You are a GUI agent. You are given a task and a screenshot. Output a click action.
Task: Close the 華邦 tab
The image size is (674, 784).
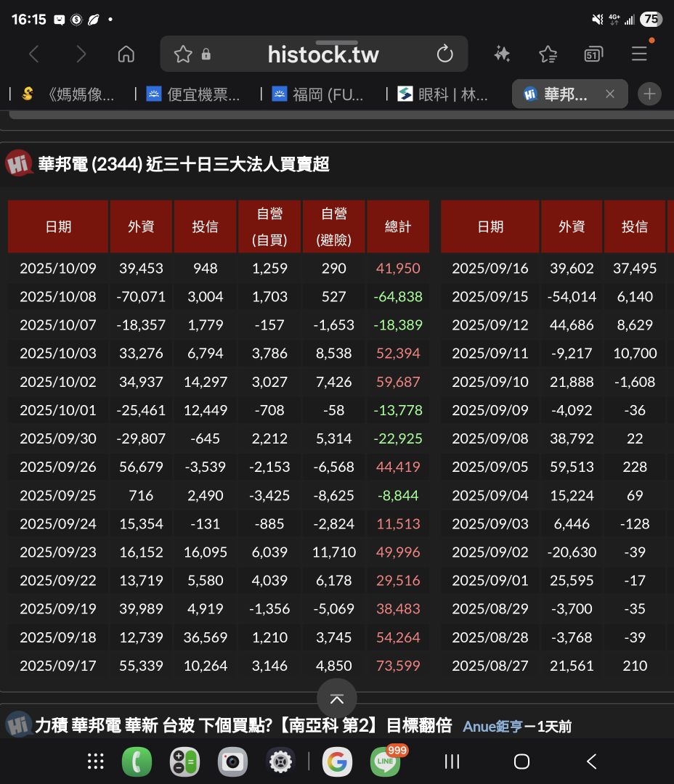click(x=609, y=94)
